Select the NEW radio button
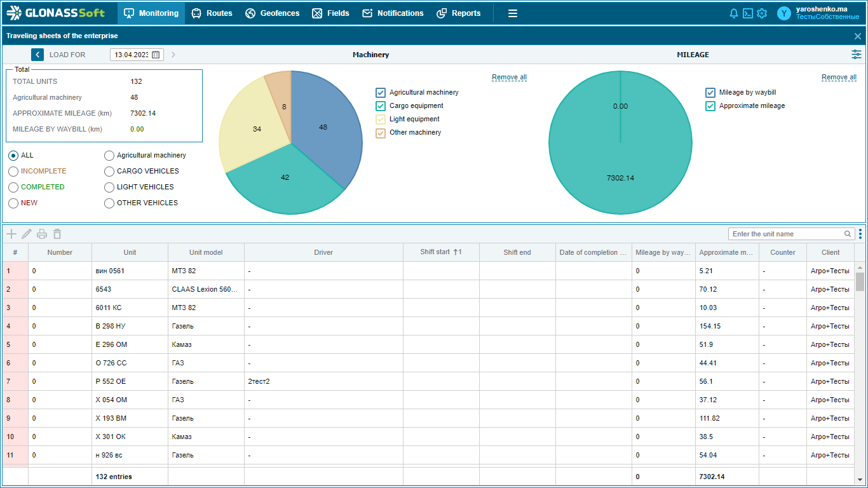868x488 pixels. (x=13, y=203)
